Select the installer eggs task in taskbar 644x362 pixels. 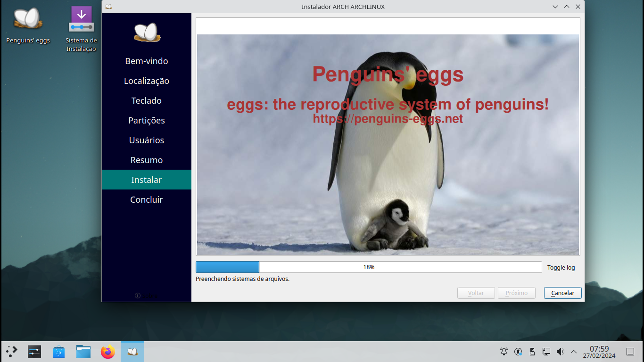[132, 352]
